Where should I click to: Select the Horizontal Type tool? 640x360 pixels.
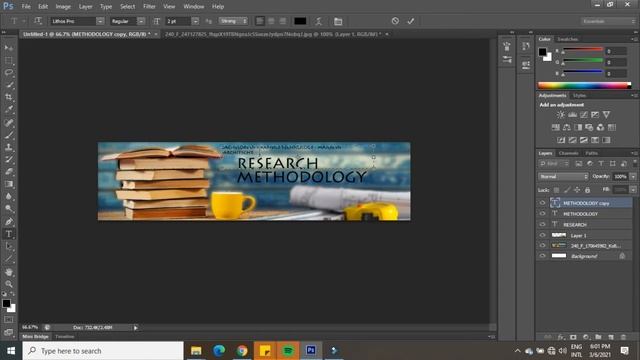click(x=9, y=234)
